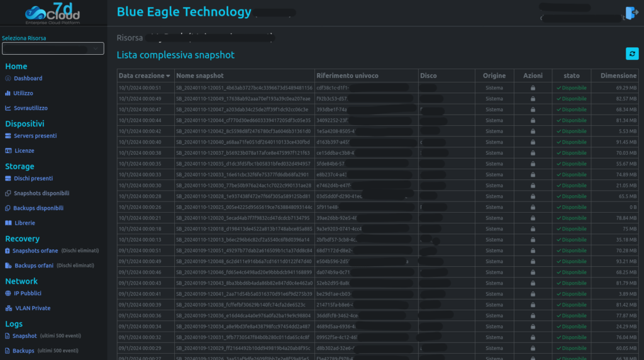Go to Dischi presenti page
The width and height of the screenshot is (644, 360).
click(33, 178)
